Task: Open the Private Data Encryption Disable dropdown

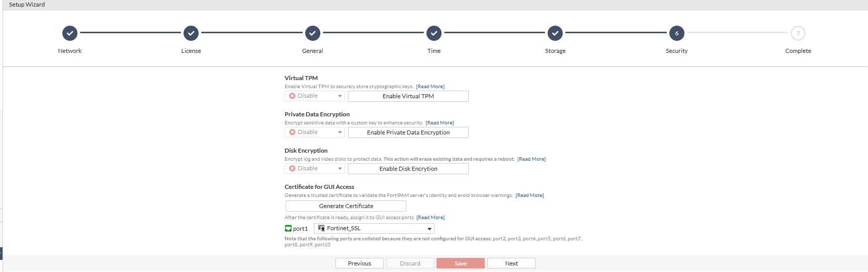Action: 315,132
